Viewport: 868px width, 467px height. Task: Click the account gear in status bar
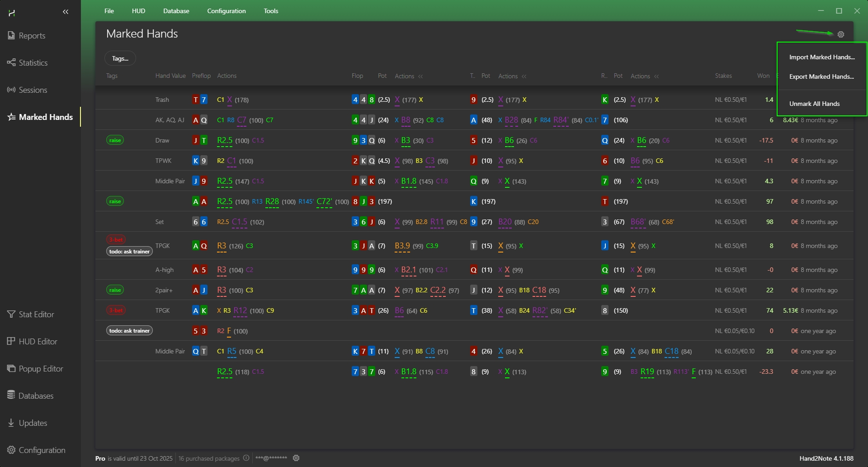click(x=296, y=458)
